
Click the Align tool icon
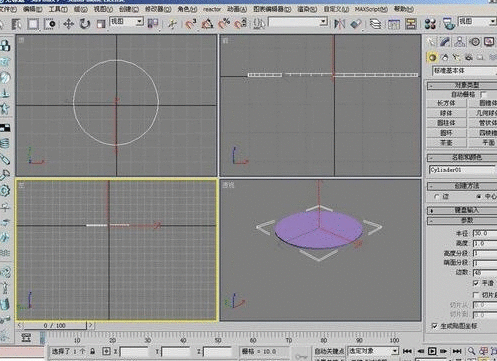click(x=356, y=24)
